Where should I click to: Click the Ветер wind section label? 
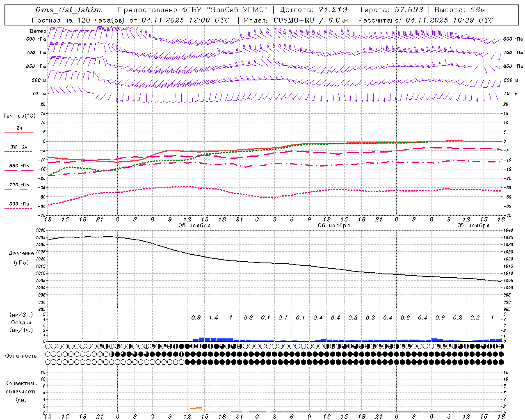point(38,31)
